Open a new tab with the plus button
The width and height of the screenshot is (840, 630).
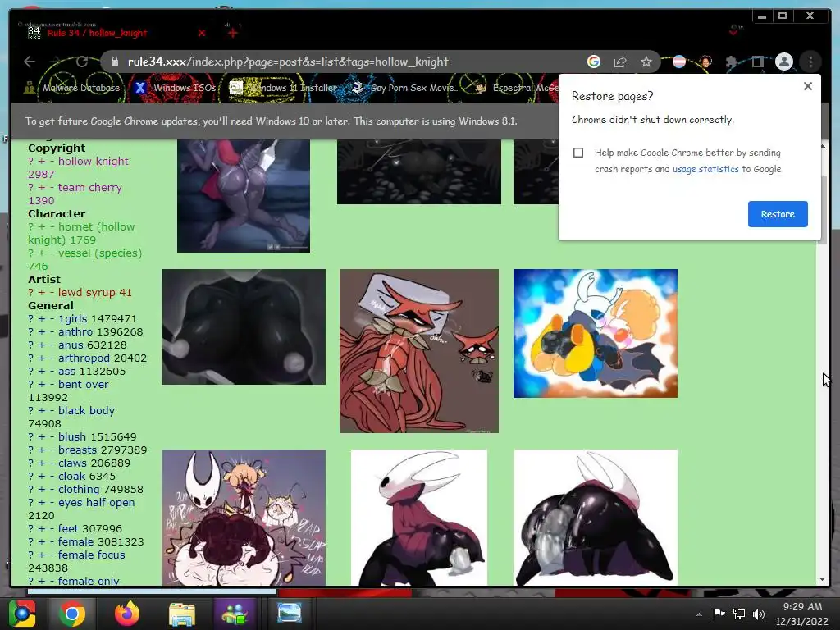[x=232, y=33]
